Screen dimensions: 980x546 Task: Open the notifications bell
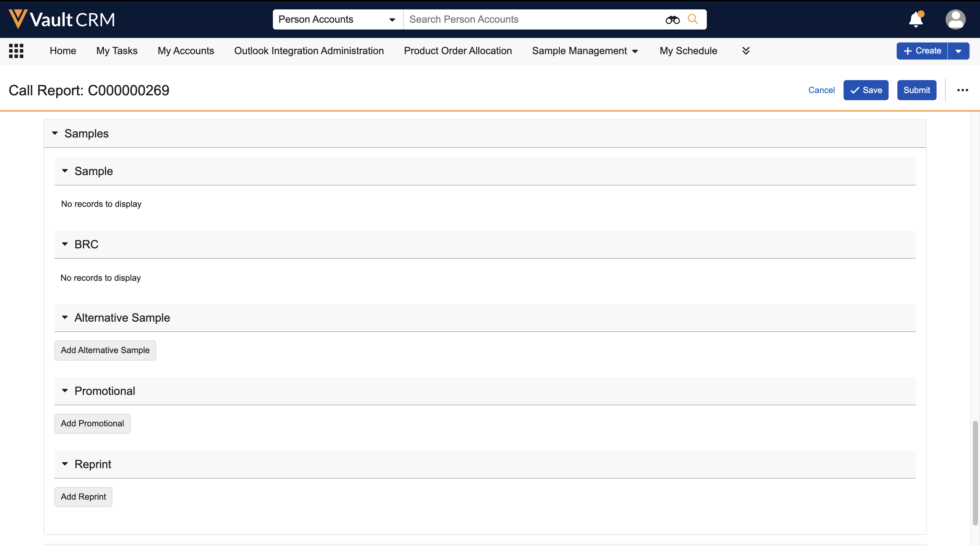(916, 19)
